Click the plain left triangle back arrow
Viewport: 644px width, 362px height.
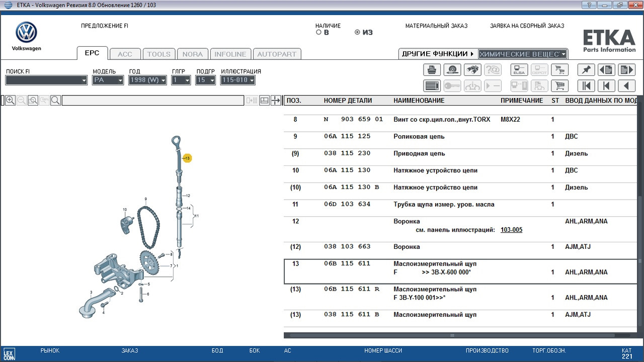626,86
